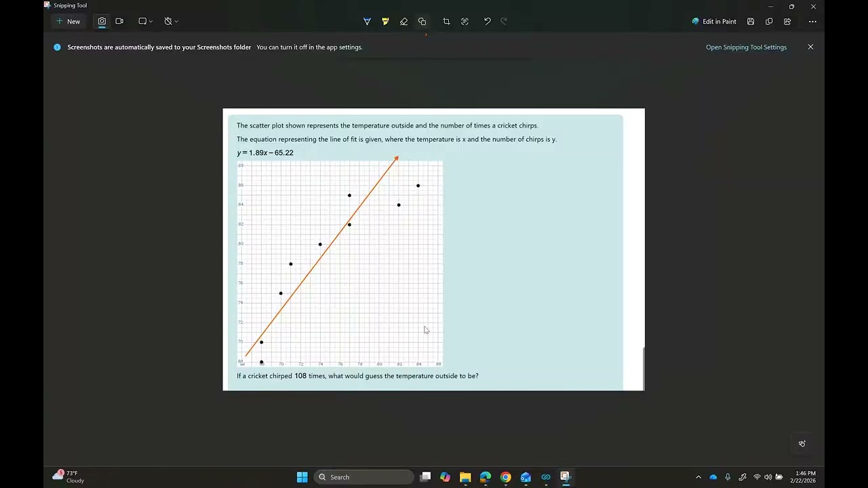Open Task View from taskbar

(x=425, y=477)
